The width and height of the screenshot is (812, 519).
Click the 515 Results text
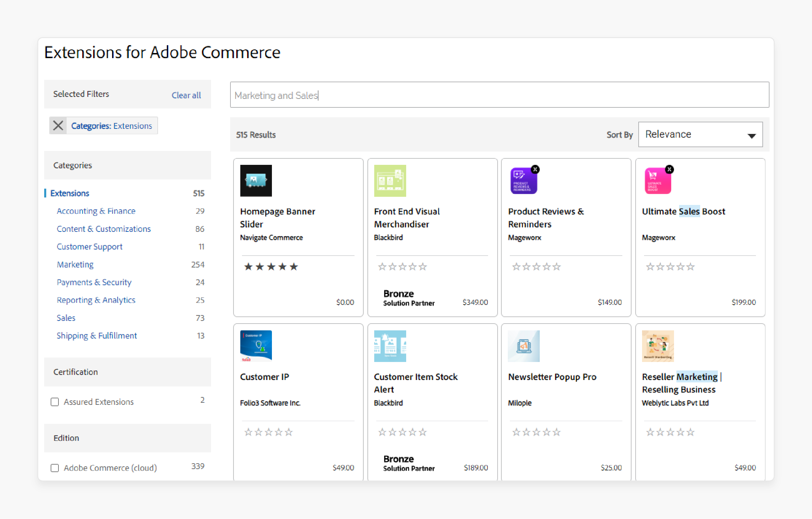(256, 135)
